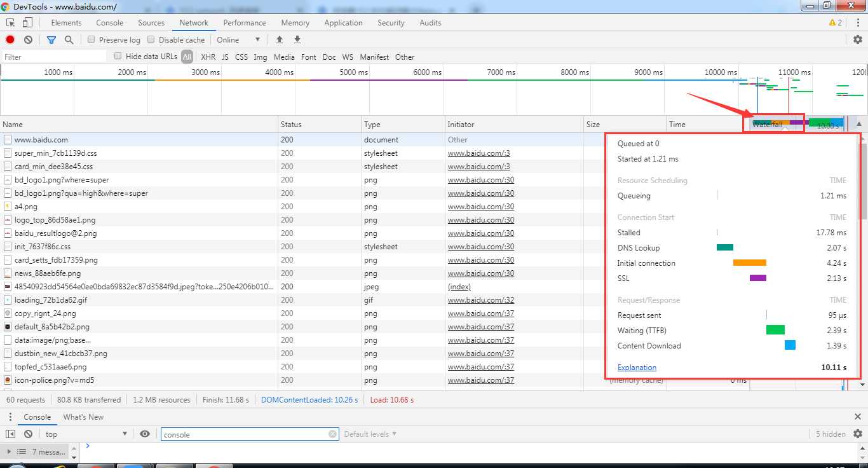
Task: Open the Explanation link in timing popup
Action: coord(637,368)
